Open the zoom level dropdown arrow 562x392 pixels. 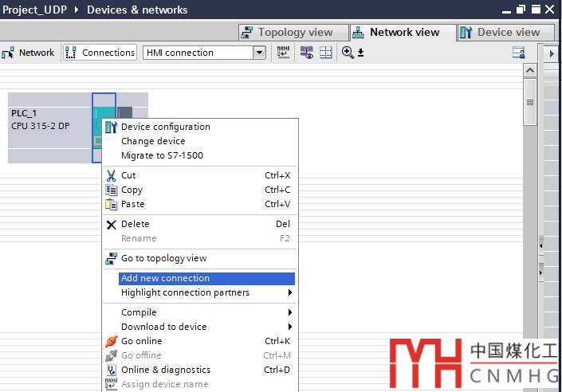(x=360, y=53)
